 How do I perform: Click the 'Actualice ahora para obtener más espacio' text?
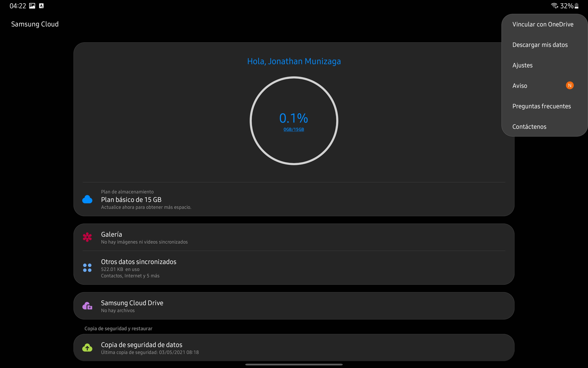tap(146, 207)
